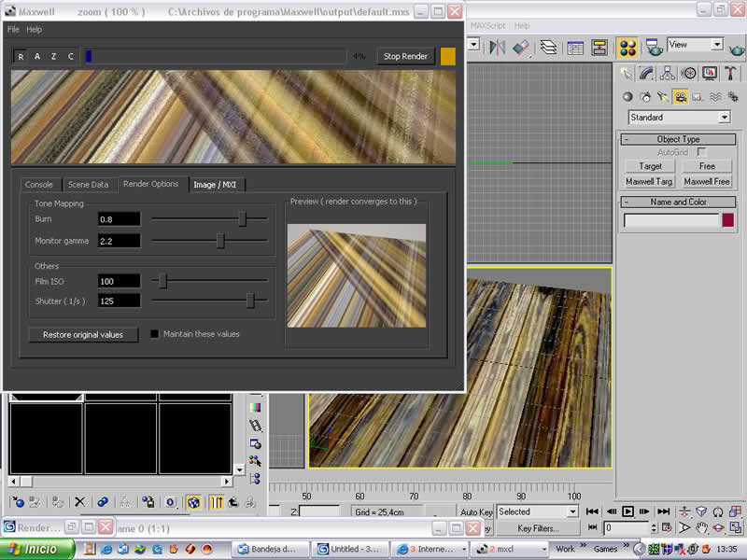Select the Geometry sphere category icon

click(x=628, y=96)
